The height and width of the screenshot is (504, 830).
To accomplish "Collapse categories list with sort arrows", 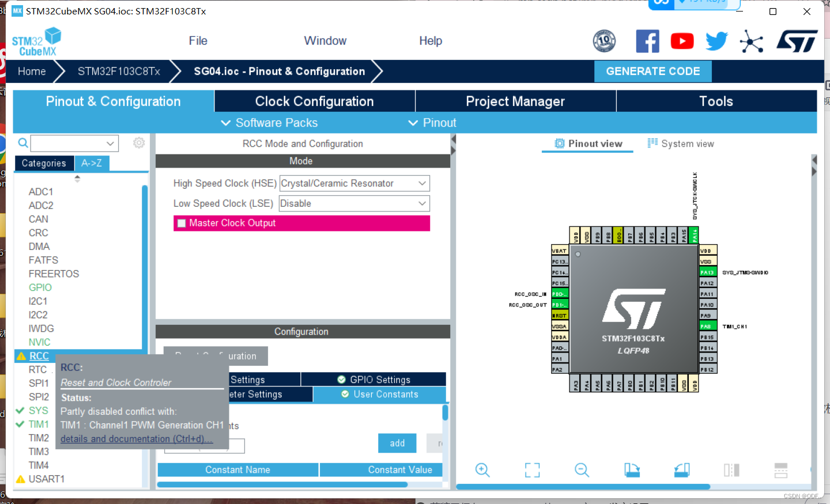I will (x=77, y=179).
